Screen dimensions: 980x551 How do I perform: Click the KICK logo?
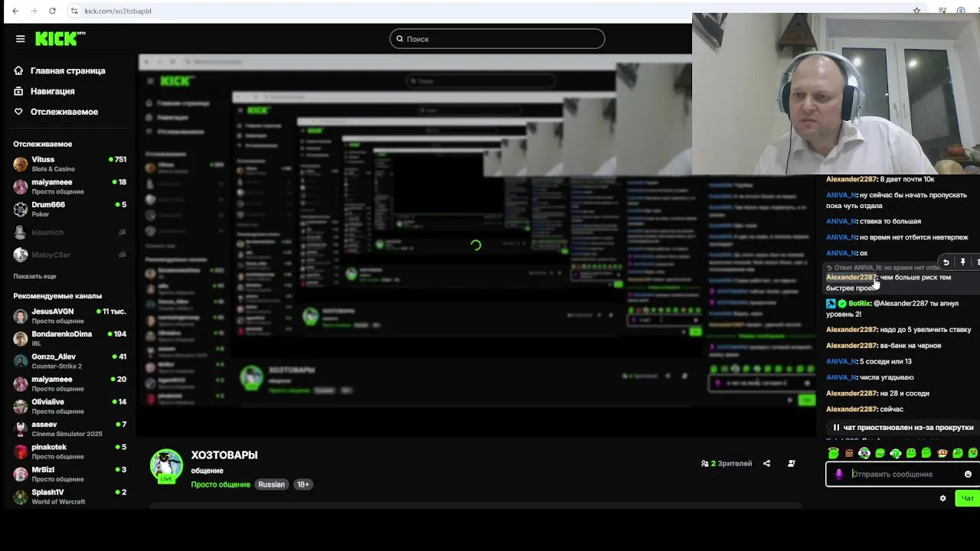60,39
